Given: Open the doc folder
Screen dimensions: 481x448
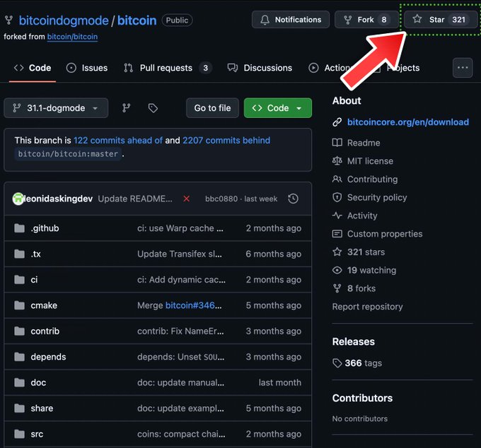Looking at the screenshot, I should coord(38,383).
